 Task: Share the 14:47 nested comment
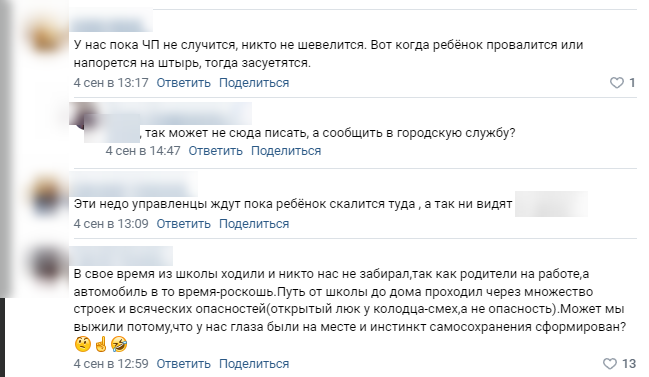click(x=286, y=151)
